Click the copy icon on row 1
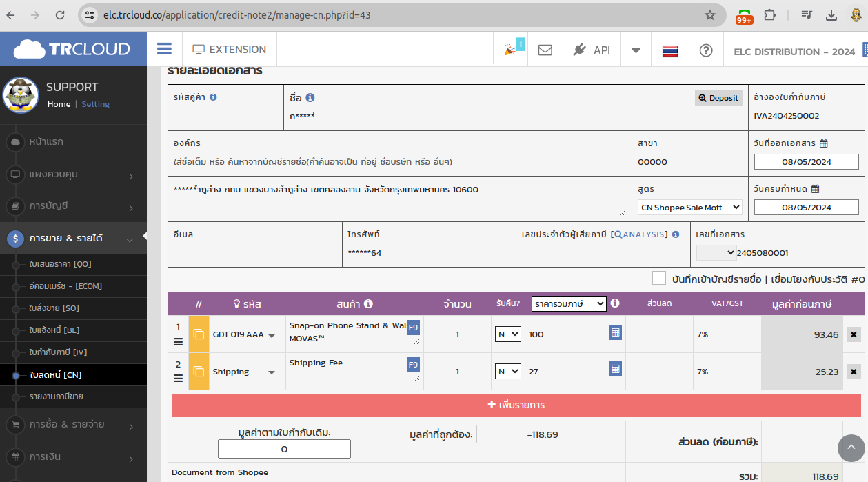Viewport: 868px width, 482px height. click(x=199, y=334)
